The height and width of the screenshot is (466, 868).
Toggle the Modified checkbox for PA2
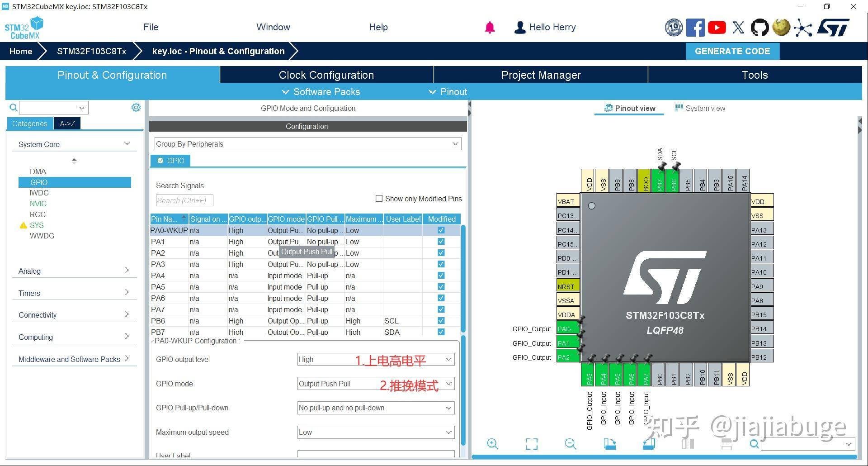pos(441,253)
